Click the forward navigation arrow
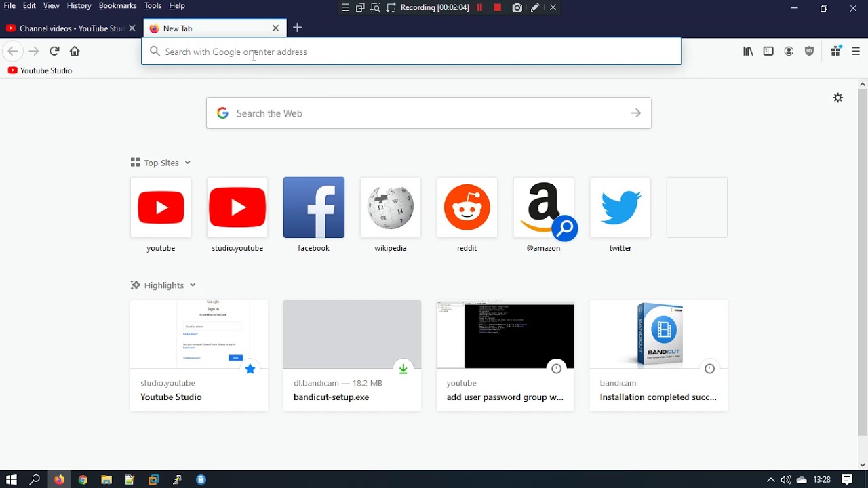Image resolution: width=868 pixels, height=488 pixels. pos(34,51)
